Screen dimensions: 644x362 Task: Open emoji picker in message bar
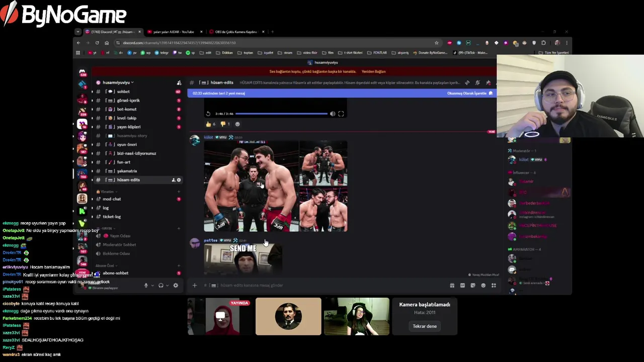[484, 286]
